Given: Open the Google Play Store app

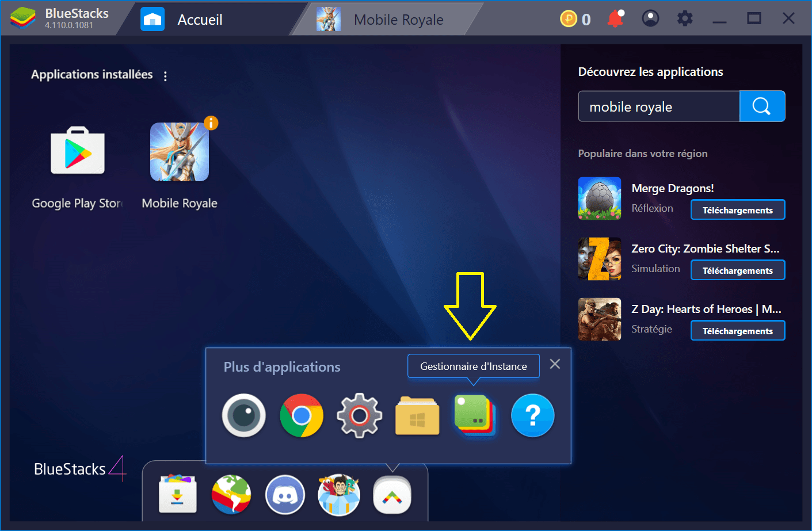Looking at the screenshot, I should (78, 151).
